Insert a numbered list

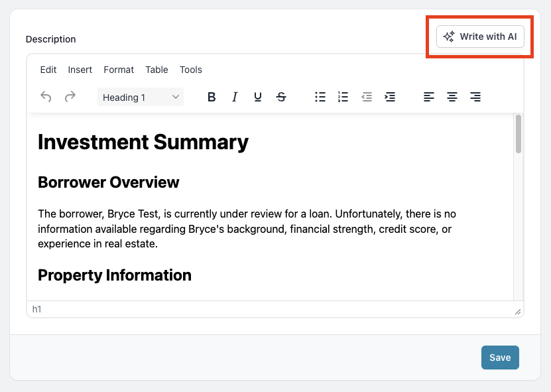coord(343,97)
